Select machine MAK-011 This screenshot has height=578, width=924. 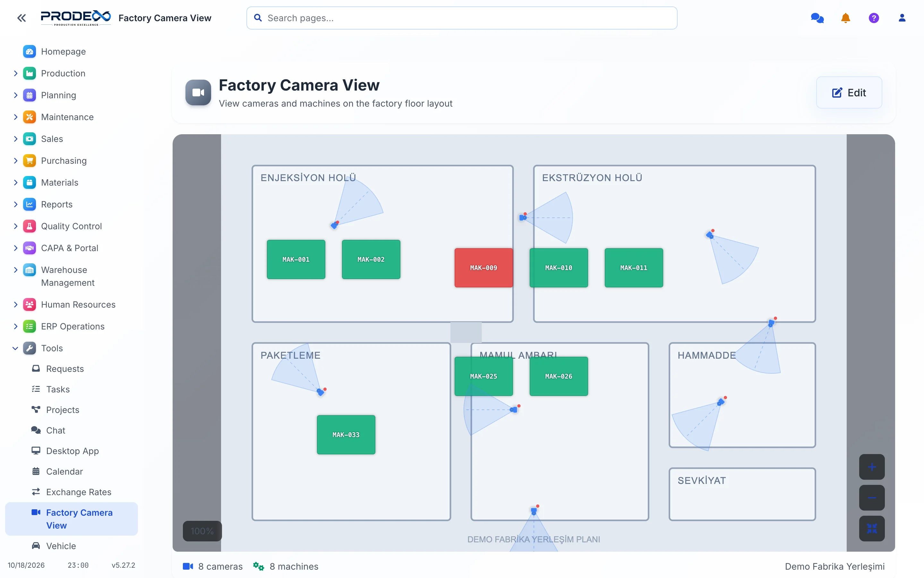(x=634, y=267)
